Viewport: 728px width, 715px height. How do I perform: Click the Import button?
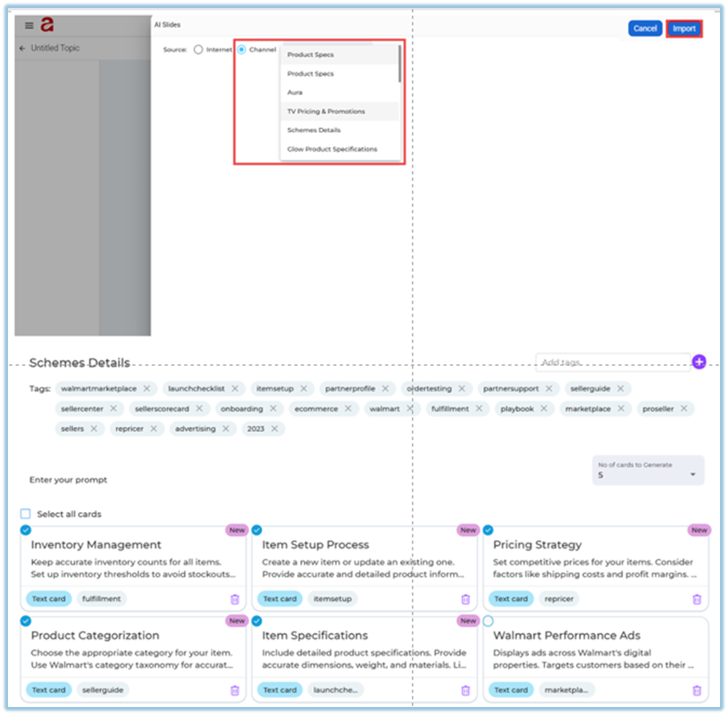[684, 28]
